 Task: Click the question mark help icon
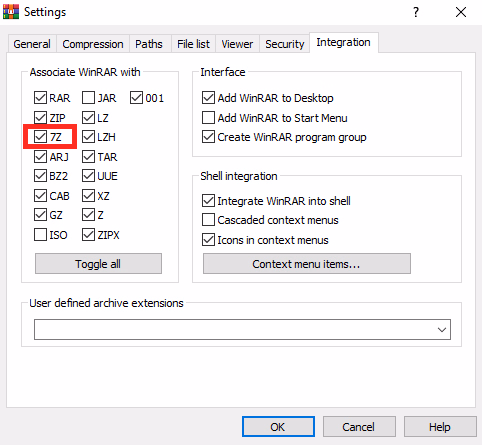(x=416, y=12)
